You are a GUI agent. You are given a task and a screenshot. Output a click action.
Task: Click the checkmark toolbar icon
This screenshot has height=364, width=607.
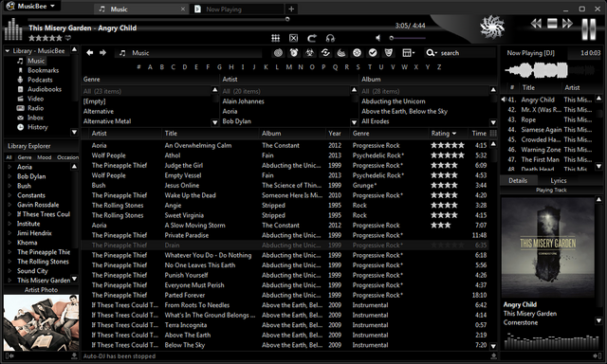pos(373,52)
